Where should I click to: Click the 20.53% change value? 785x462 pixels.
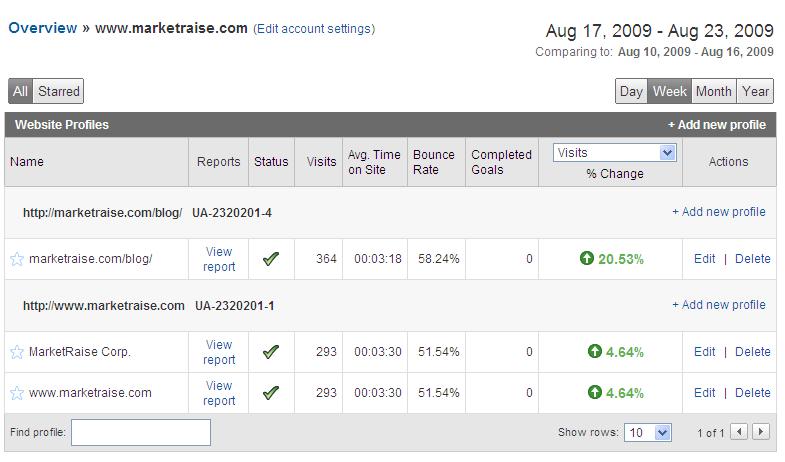click(x=621, y=259)
